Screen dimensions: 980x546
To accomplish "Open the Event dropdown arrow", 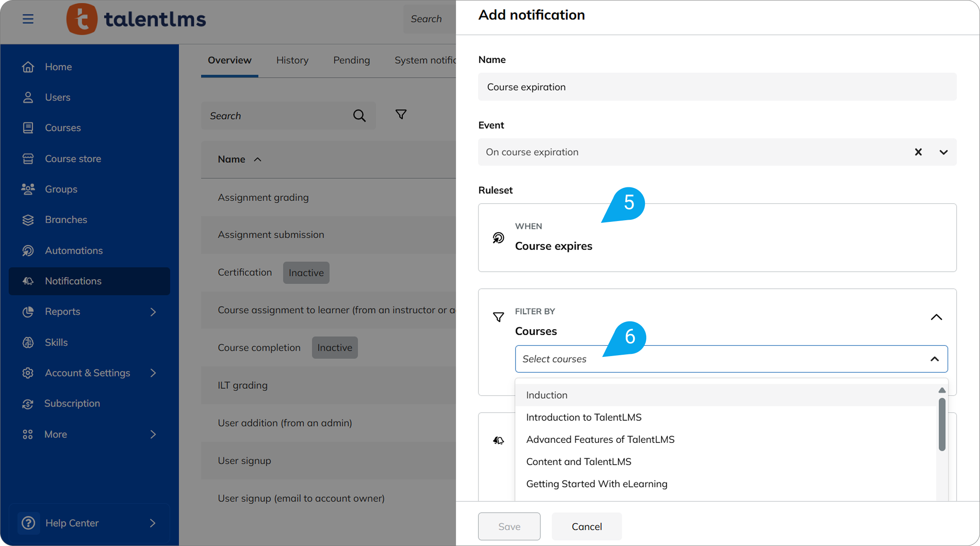I will tap(943, 152).
